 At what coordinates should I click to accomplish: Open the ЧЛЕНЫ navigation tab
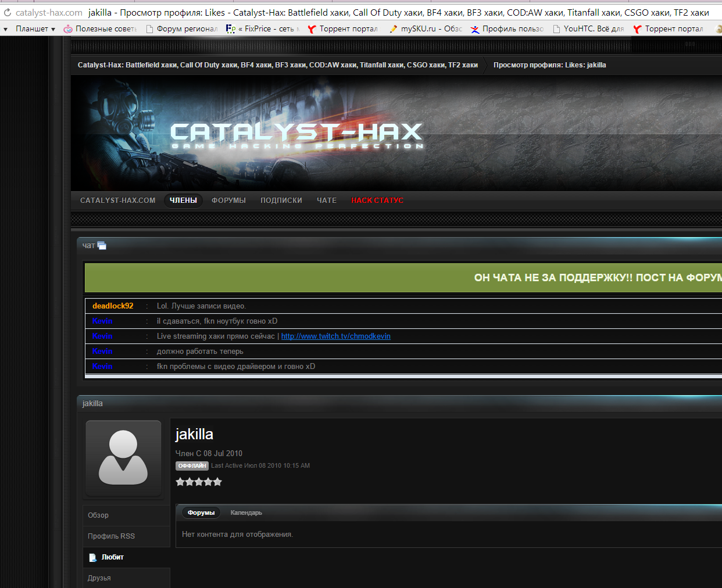183,200
